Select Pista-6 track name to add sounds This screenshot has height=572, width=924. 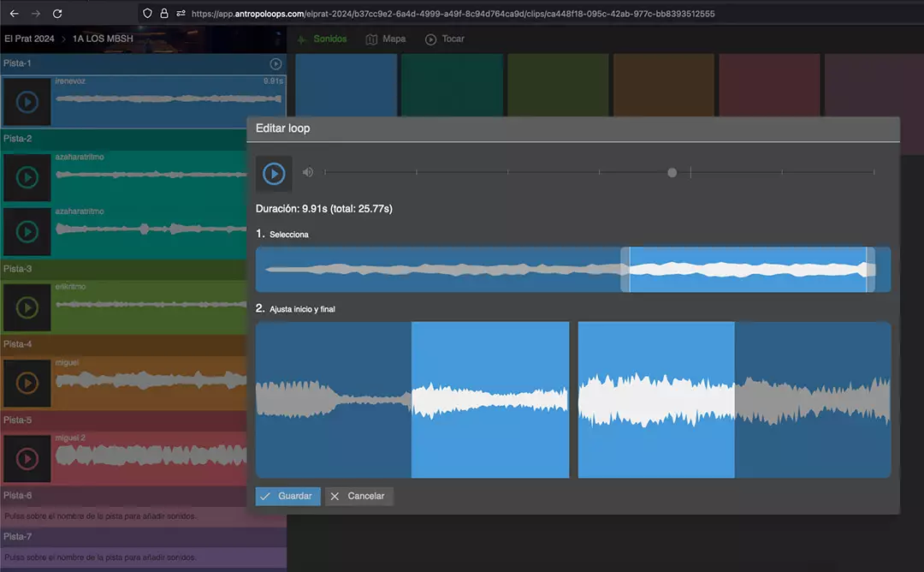coord(18,496)
